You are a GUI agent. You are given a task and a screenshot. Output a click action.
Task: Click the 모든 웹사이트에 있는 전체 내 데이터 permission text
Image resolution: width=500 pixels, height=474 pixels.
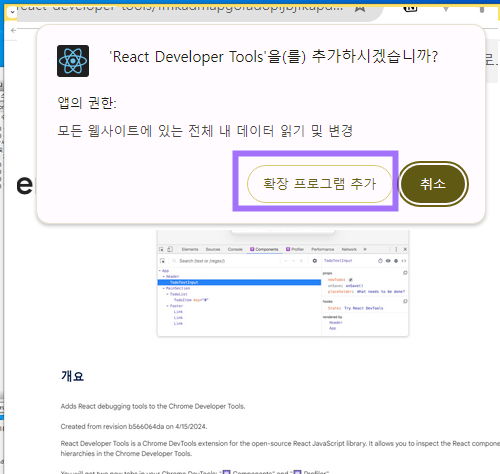(205, 130)
